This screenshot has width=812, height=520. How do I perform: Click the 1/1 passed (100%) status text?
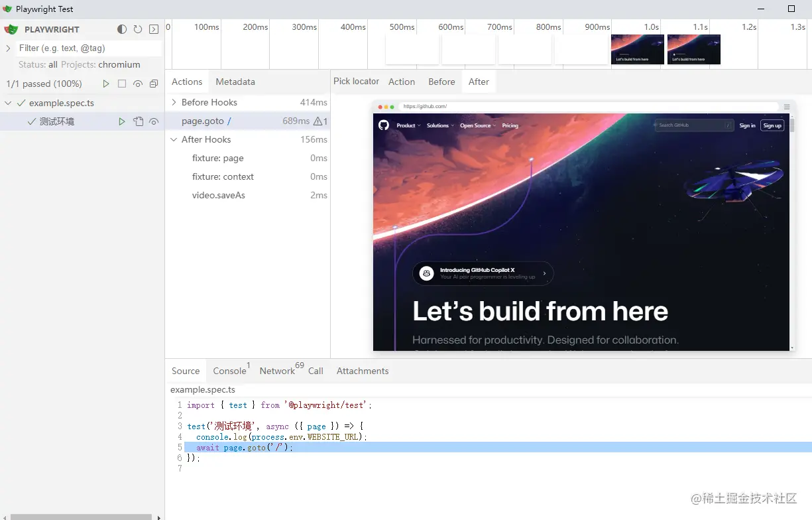[x=44, y=84]
